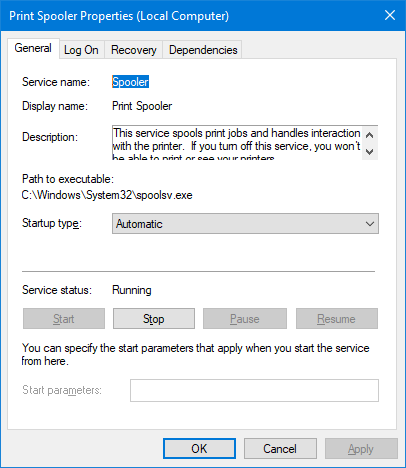Click the Resume service button

click(337, 319)
